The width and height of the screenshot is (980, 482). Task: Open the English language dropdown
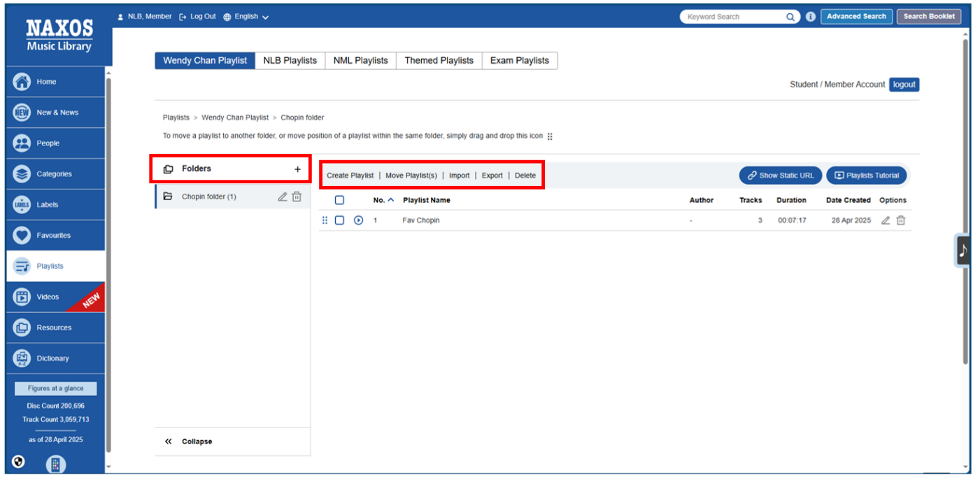(246, 17)
